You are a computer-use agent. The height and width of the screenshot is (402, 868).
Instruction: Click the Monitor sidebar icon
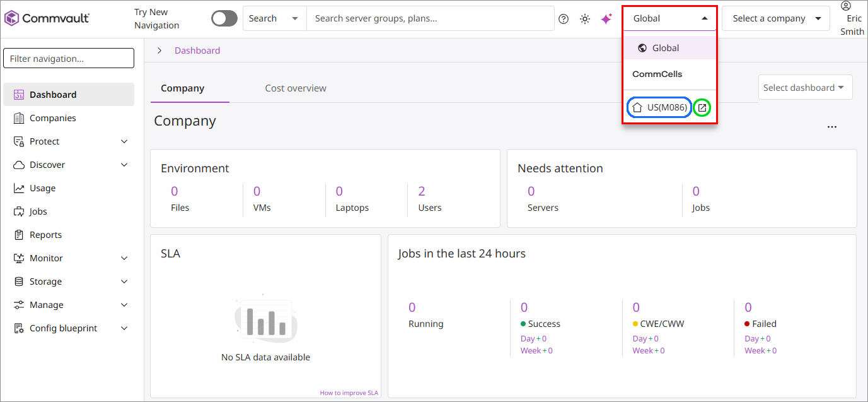[x=19, y=258]
